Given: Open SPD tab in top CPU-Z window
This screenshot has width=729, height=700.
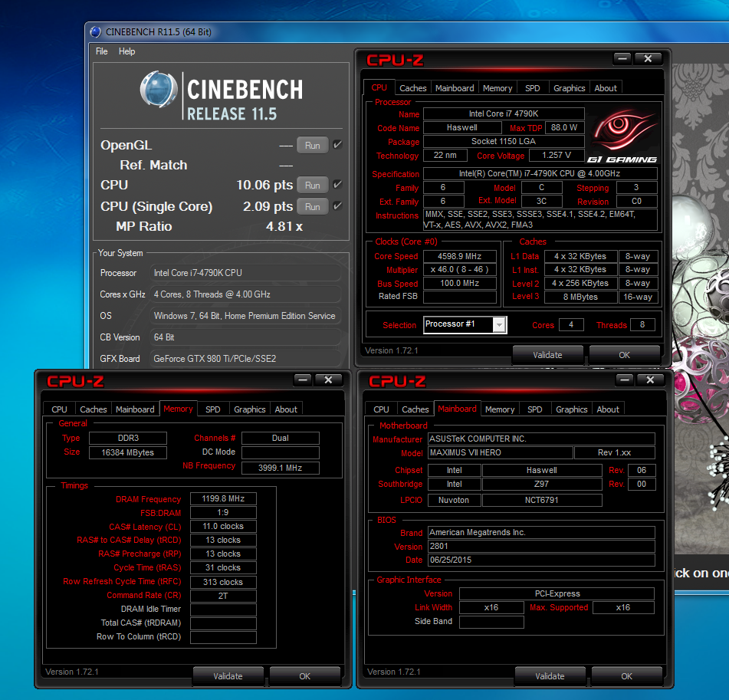Looking at the screenshot, I should coord(533,88).
